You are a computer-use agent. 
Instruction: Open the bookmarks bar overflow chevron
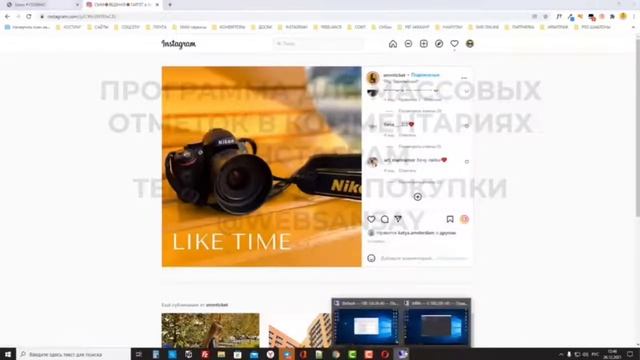point(633,27)
